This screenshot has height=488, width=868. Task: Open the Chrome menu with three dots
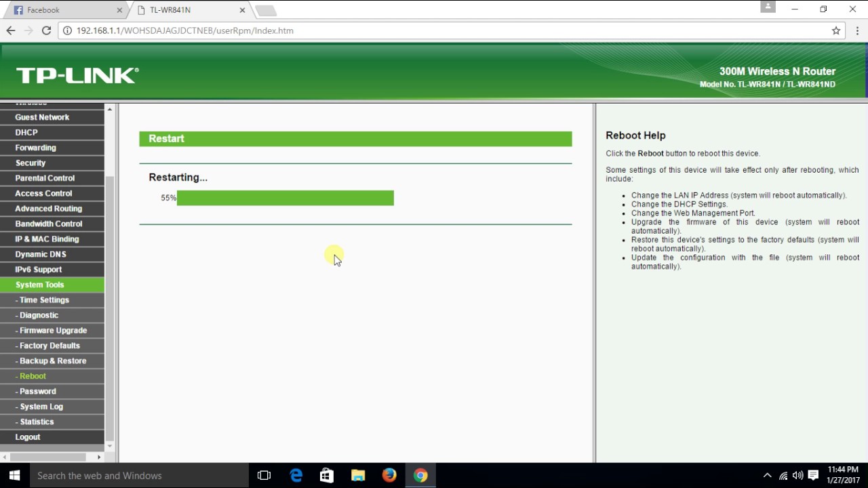click(x=858, y=30)
